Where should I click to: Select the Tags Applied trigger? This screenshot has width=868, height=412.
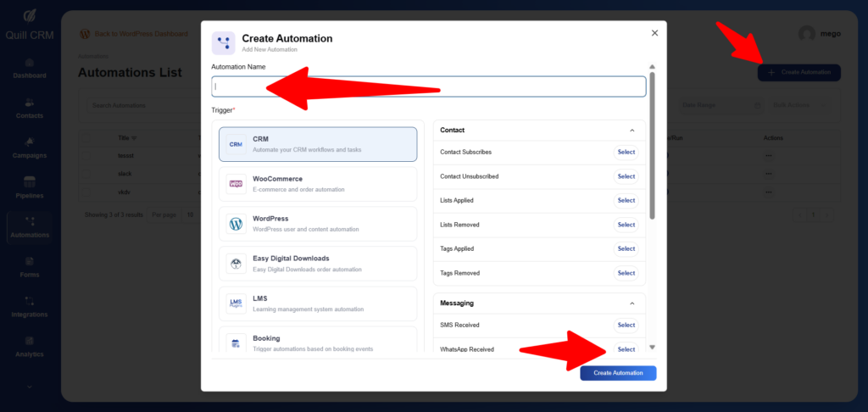tap(626, 248)
